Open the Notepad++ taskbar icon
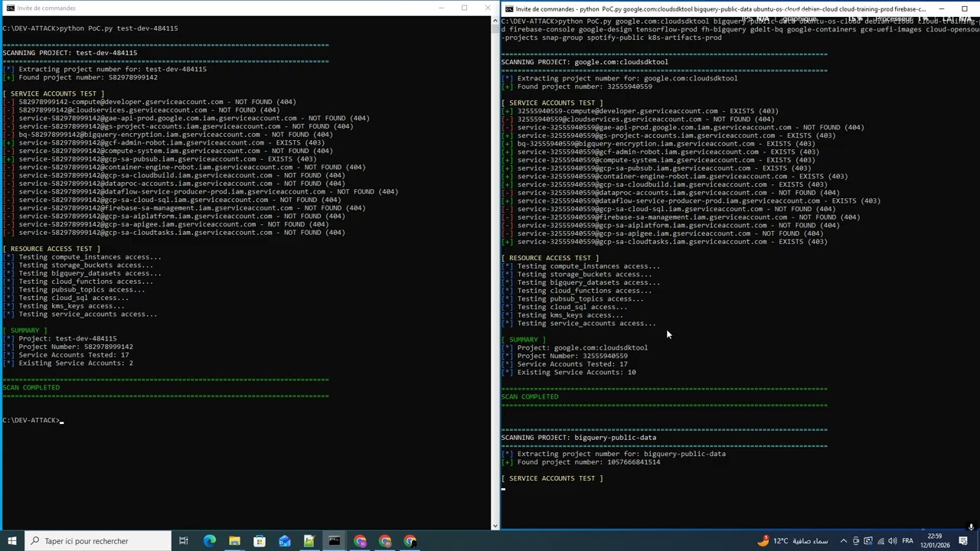This screenshot has width=980, height=551. pyautogui.click(x=309, y=541)
